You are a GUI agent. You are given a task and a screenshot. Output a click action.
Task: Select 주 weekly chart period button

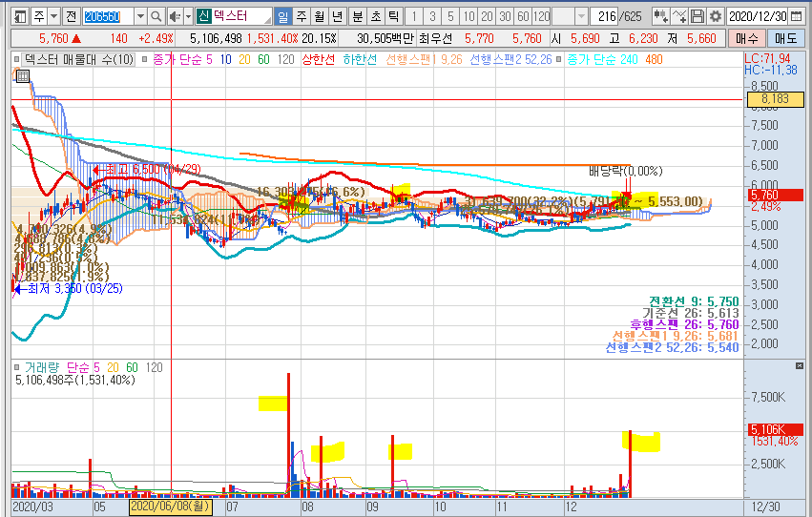(301, 17)
